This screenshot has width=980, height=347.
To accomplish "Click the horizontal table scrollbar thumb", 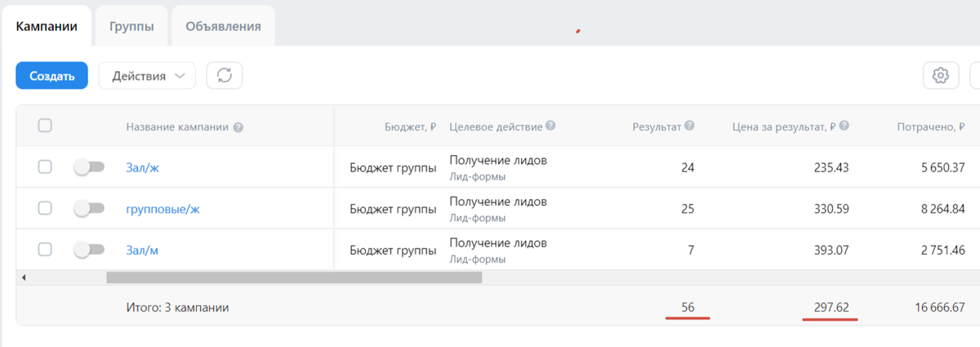I will pyautogui.click(x=294, y=278).
